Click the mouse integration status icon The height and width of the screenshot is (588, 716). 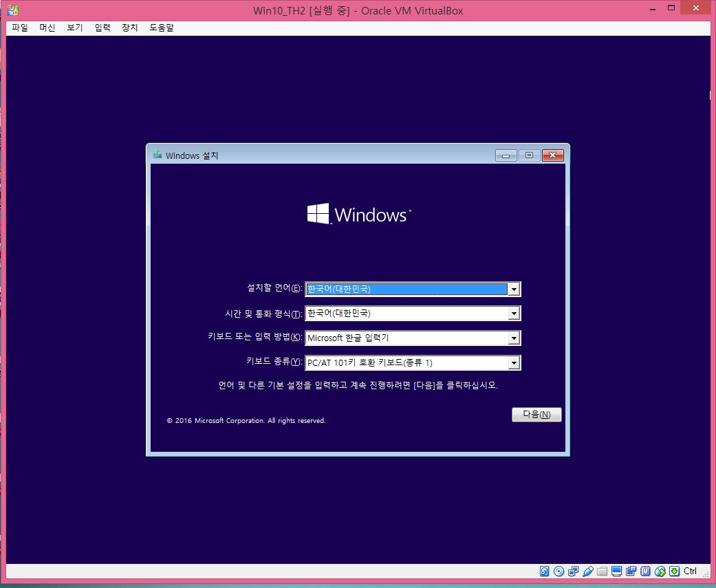660,571
